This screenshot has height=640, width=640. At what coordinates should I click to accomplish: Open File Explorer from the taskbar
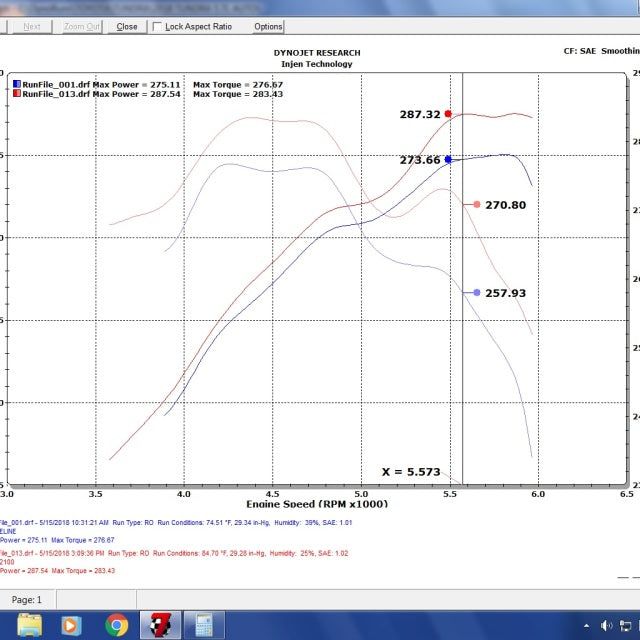coord(30,625)
